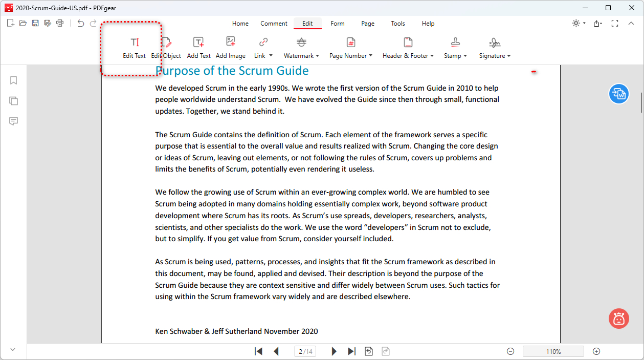Image resolution: width=644 pixels, height=360 pixels.
Task: Print the document using the printer icon
Action: pyautogui.click(x=60, y=23)
